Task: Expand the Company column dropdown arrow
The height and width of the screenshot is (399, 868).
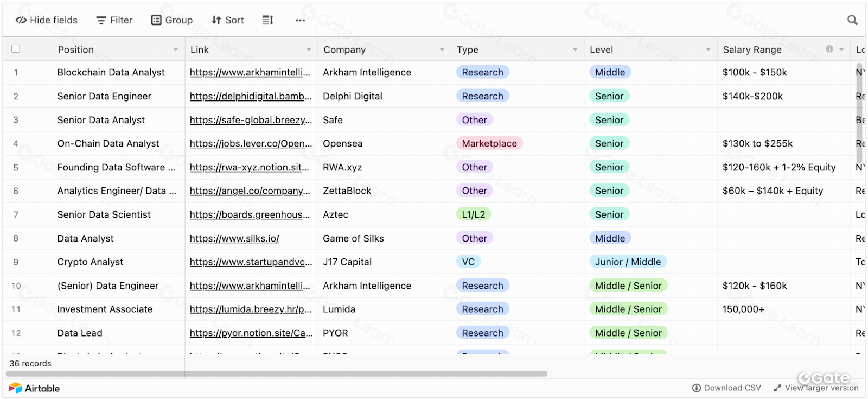Action: (x=442, y=49)
